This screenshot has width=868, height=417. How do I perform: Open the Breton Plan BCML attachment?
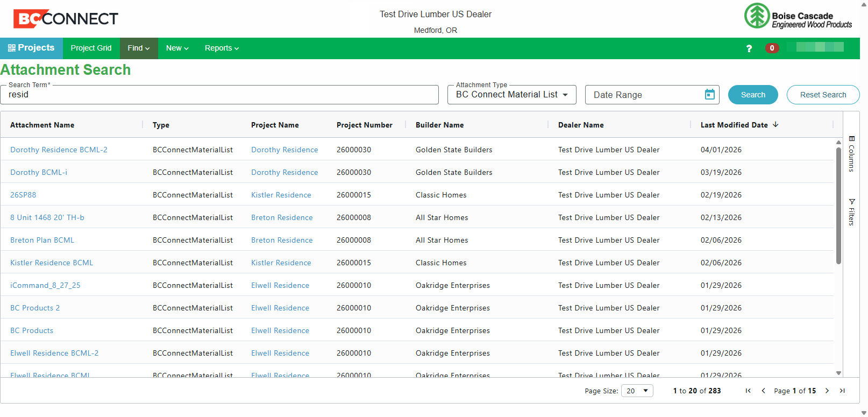42,240
